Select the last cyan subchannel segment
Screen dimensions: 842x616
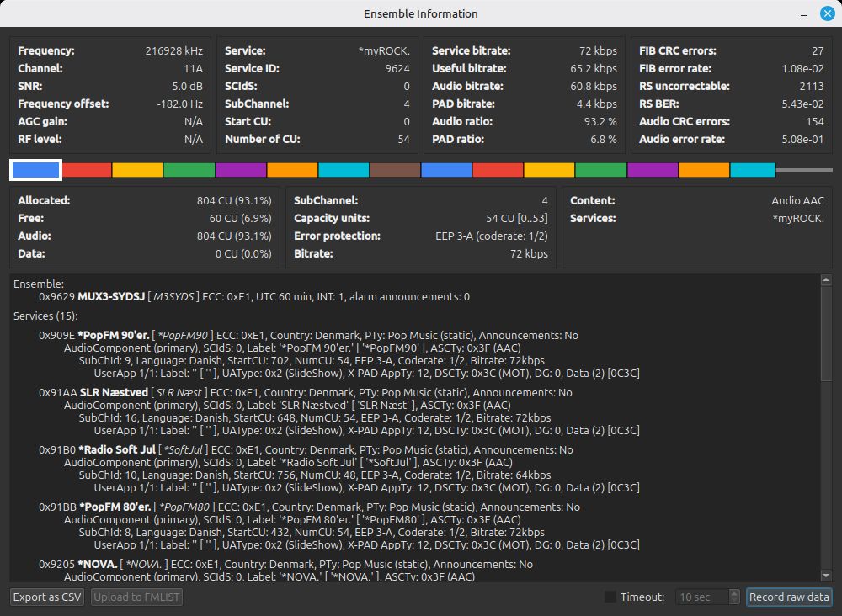pos(752,170)
